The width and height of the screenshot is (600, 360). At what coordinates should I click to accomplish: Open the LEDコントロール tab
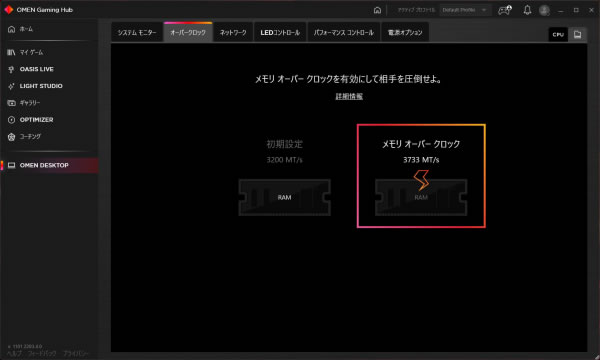coord(280,33)
